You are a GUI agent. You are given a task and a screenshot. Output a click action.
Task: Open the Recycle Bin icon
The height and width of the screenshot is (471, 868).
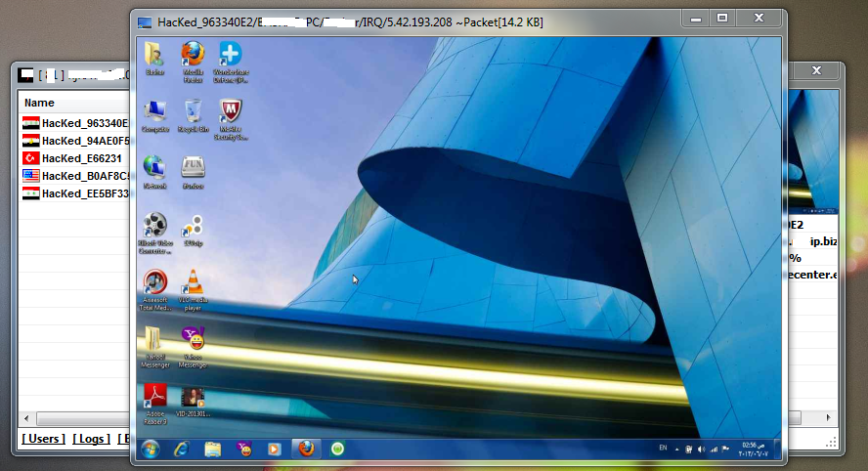pyautogui.click(x=193, y=116)
